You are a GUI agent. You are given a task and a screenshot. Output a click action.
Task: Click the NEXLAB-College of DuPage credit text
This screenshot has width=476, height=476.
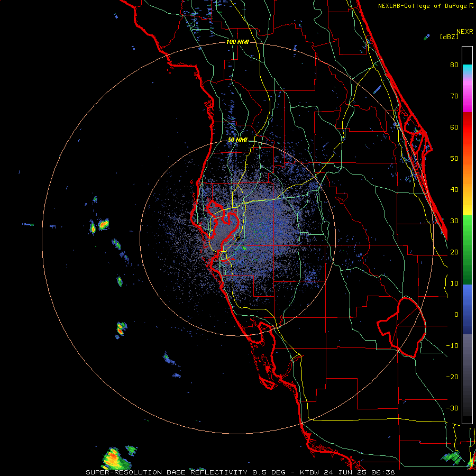[425, 6]
